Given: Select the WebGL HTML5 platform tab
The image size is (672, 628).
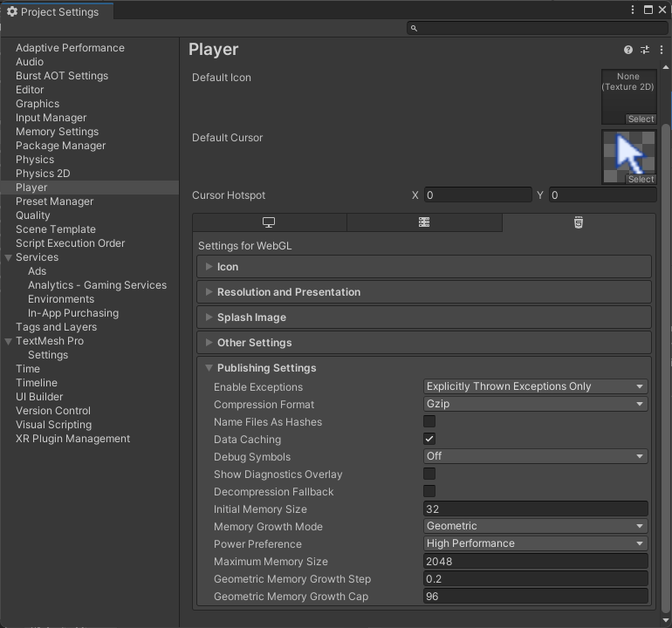Looking at the screenshot, I should pos(578,222).
